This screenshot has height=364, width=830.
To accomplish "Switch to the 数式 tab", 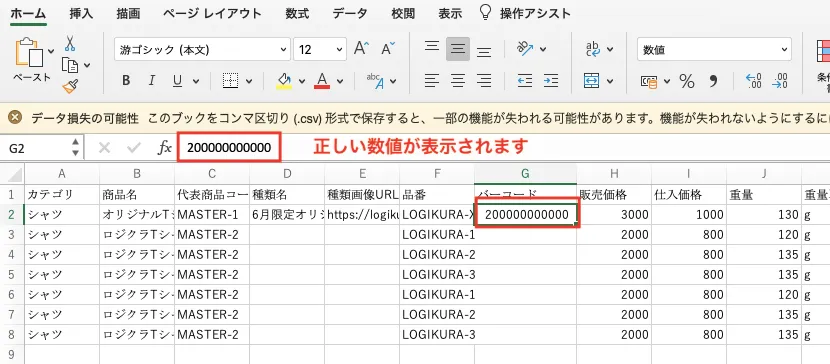I will 297,13.
